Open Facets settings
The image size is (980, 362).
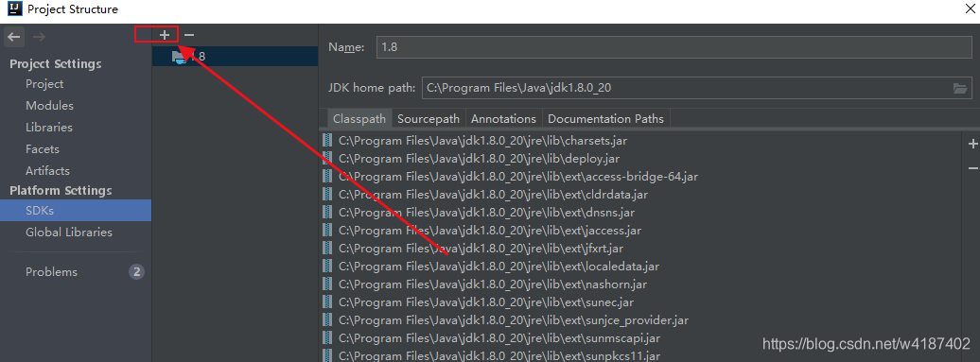(43, 149)
